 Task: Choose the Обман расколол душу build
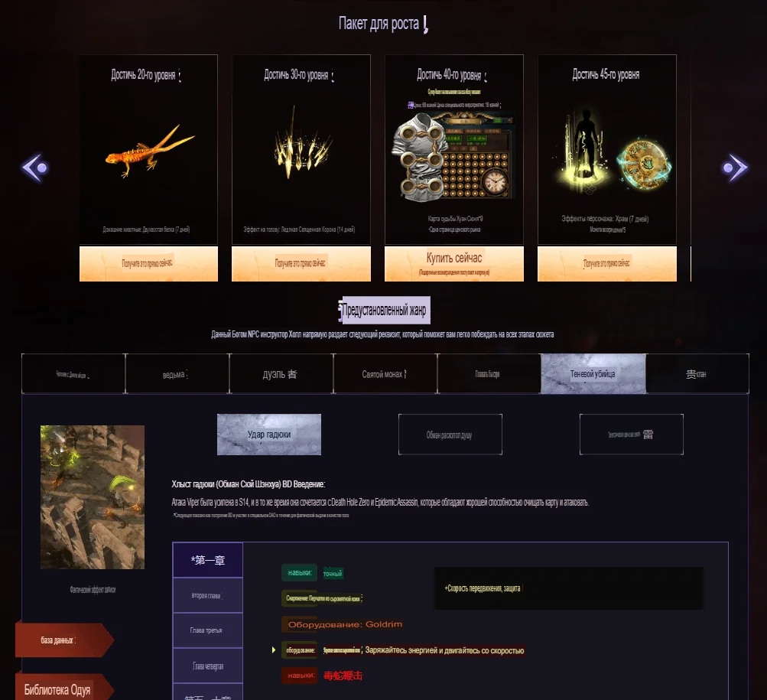click(x=450, y=435)
